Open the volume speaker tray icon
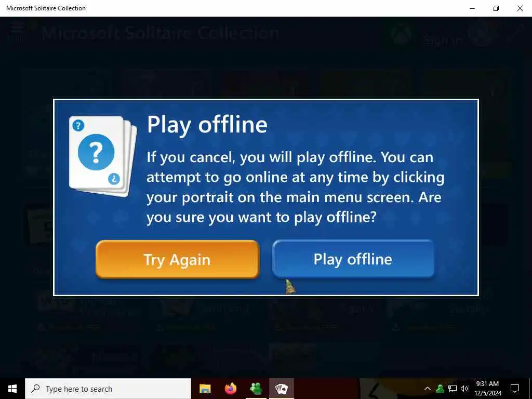The width and height of the screenshot is (532, 399). click(x=464, y=389)
